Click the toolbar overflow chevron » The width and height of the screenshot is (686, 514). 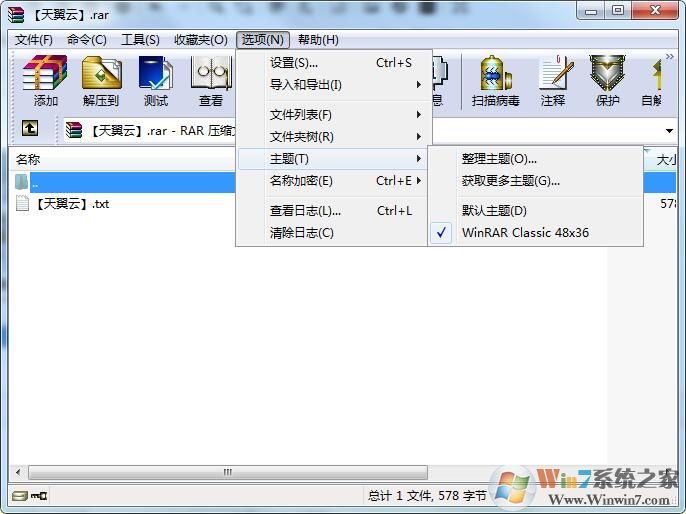click(x=669, y=56)
